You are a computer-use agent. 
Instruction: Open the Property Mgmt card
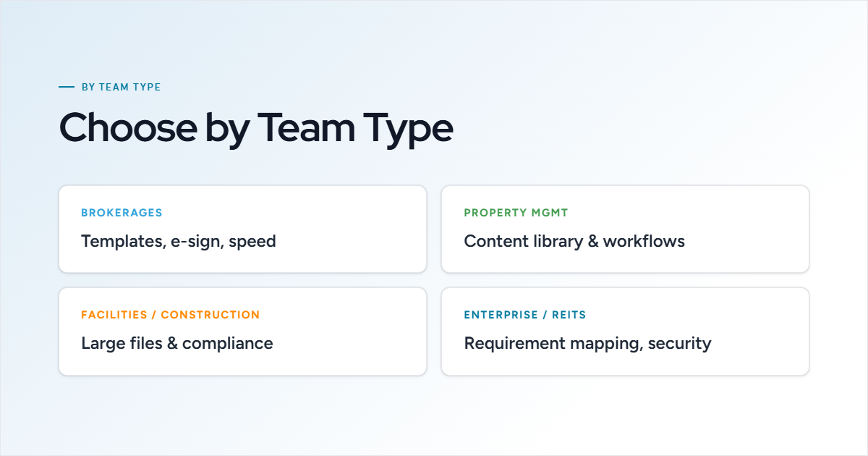[625, 229]
